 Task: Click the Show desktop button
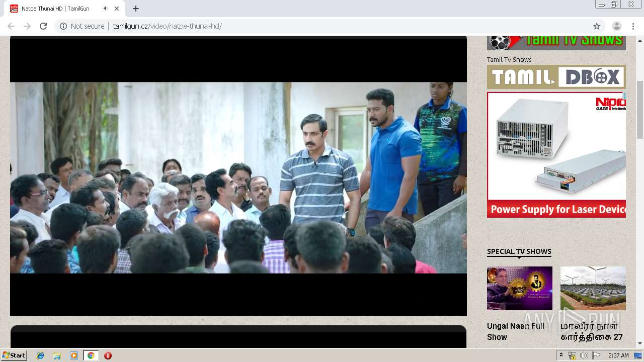(638, 355)
